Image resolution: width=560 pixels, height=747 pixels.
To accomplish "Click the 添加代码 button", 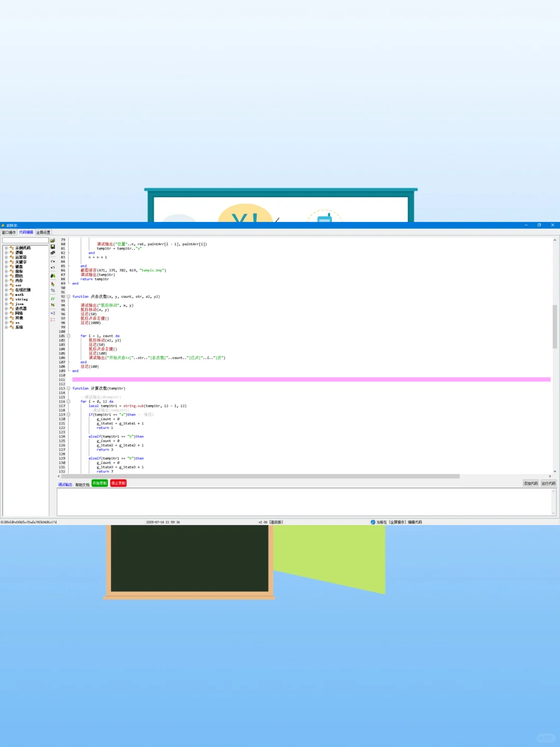I will pyautogui.click(x=530, y=483).
